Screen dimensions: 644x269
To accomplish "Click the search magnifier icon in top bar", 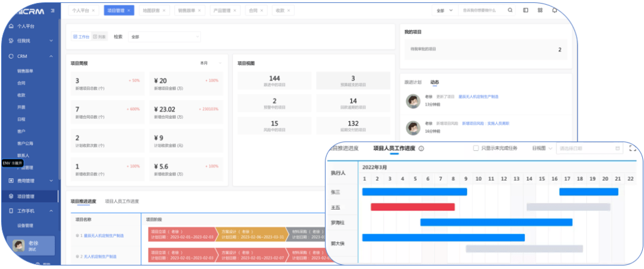I will click(x=510, y=10).
